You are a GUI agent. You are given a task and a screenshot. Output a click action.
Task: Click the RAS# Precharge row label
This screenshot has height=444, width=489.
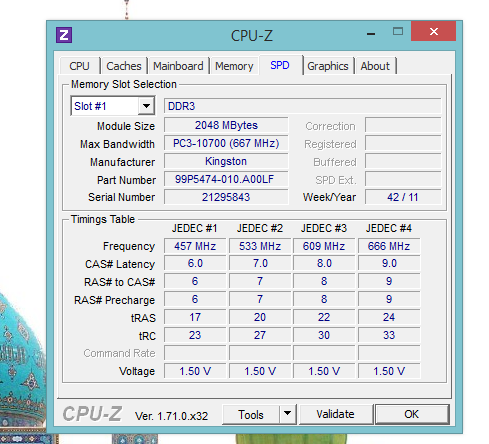[x=114, y=300]
